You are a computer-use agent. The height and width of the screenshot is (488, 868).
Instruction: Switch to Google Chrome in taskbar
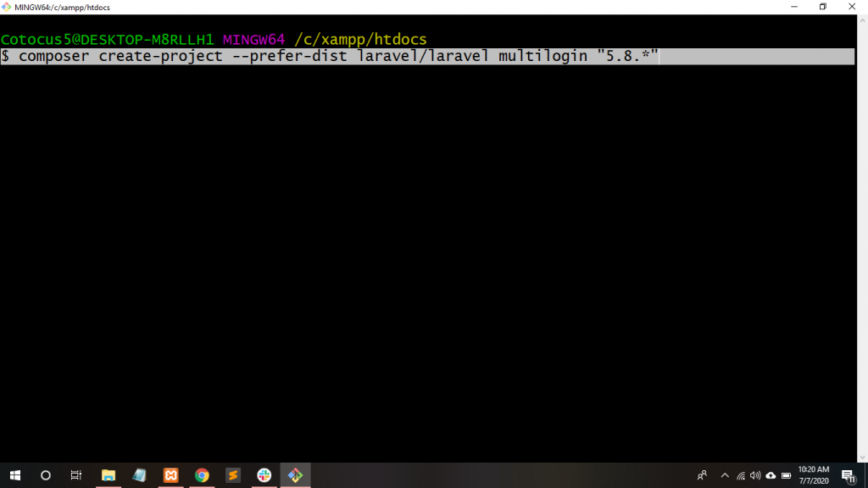(x=202, y=475)
